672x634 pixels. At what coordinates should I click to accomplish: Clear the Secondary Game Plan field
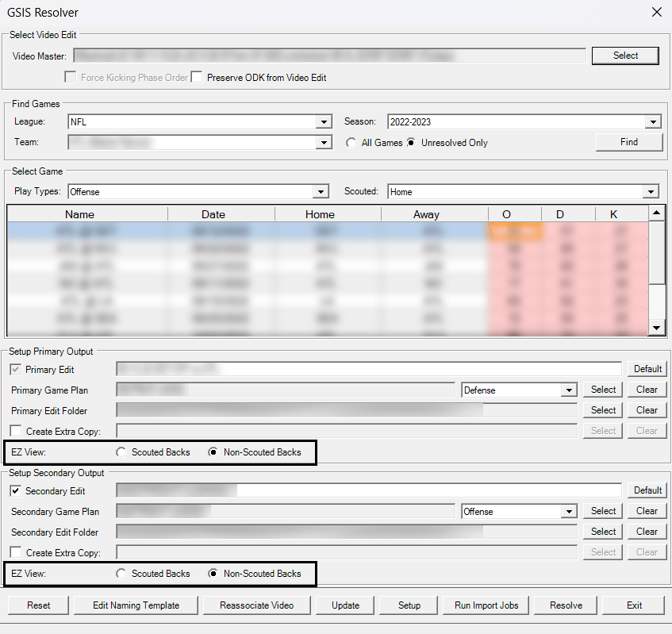647,511
